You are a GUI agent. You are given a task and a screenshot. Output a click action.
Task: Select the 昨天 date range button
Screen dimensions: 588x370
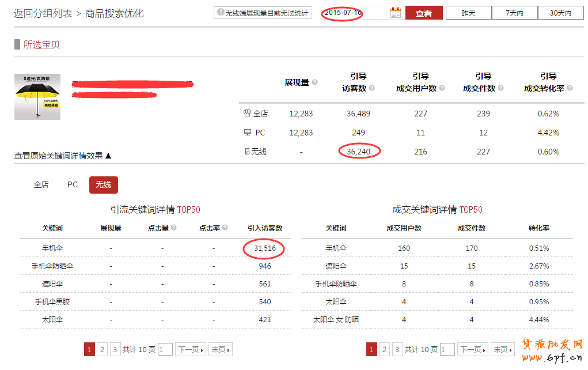click(468, 13)
